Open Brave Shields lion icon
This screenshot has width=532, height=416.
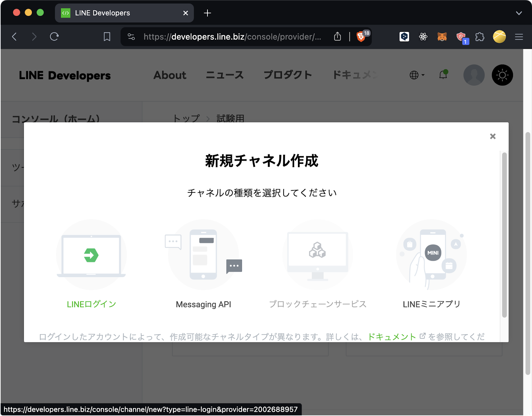(x=361, y=37)
